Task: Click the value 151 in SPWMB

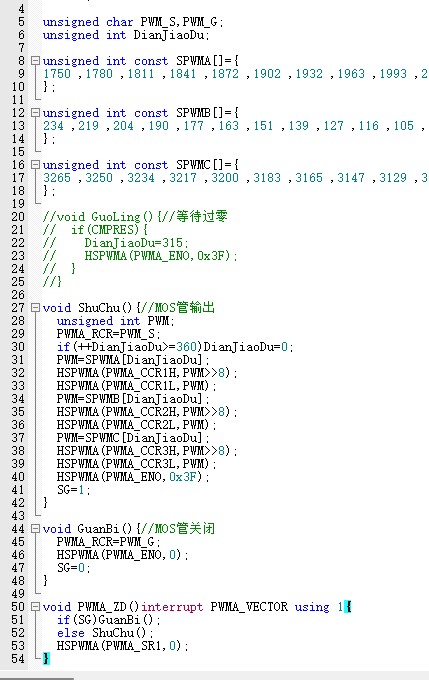Action: pyautogui.click(x=263, y=126)
